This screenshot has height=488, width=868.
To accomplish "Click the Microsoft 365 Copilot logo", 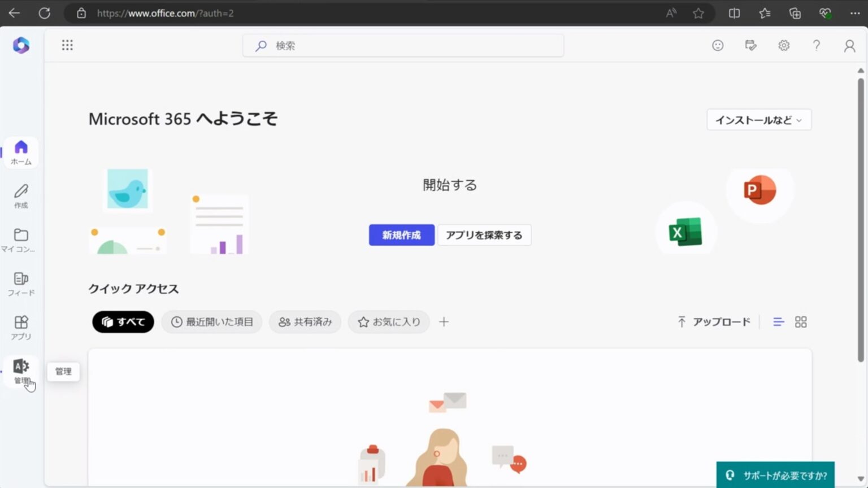I will (21, 45).
